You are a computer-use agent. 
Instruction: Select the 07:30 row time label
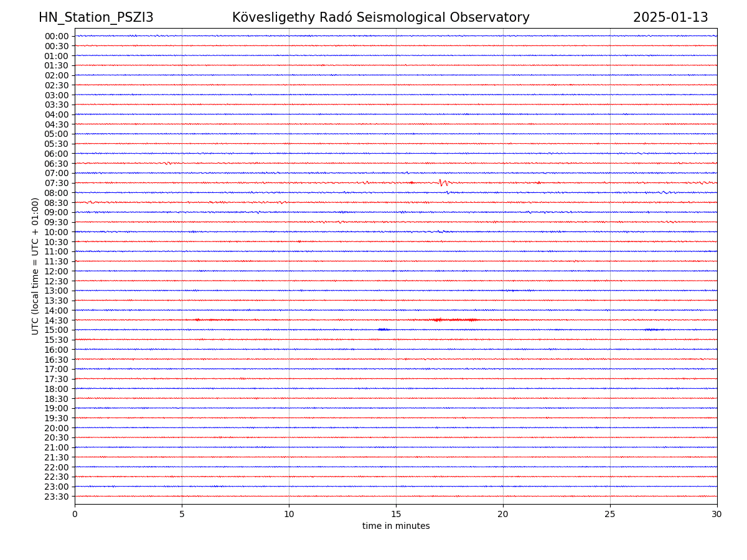pos(57,183)
